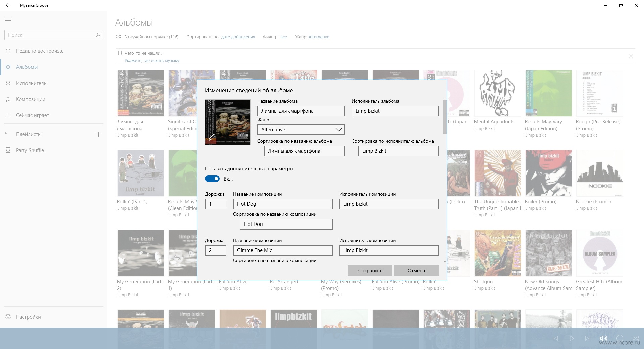Open Greatest Hitz (Album Sampler) cover
This screenshot has width=644, height=349.
coord(600,253)
